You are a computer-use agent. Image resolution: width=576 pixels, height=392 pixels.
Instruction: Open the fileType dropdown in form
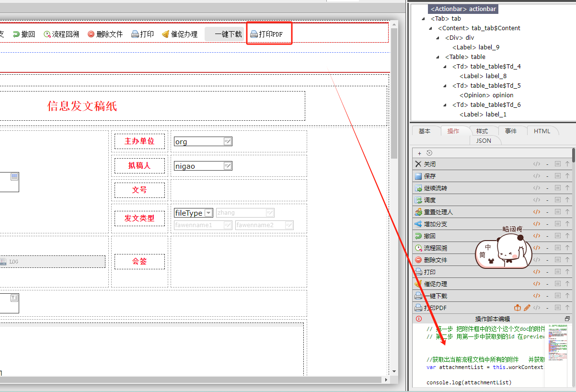[208, 213]
